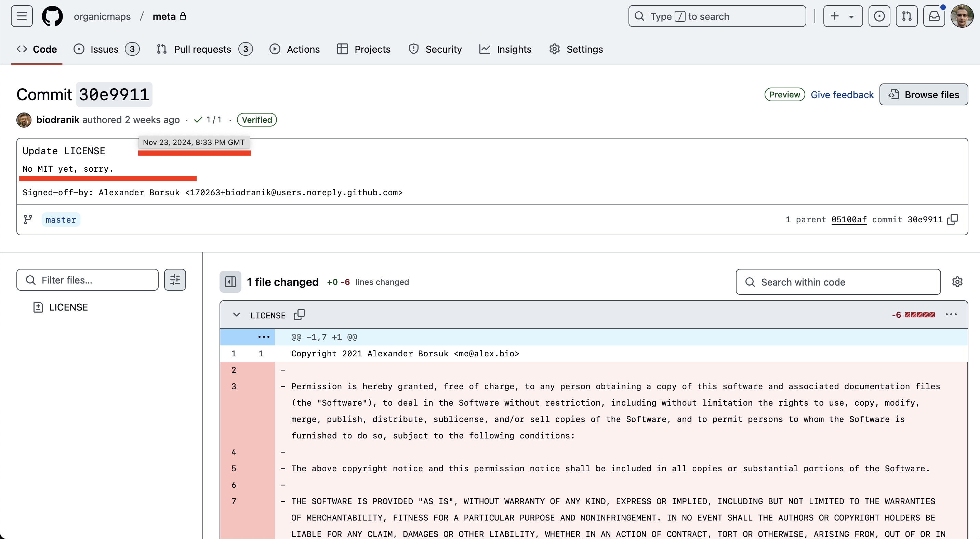Click the Give feedback link
The height and width of the screenshot is (539, 980).
coord(842,95)
